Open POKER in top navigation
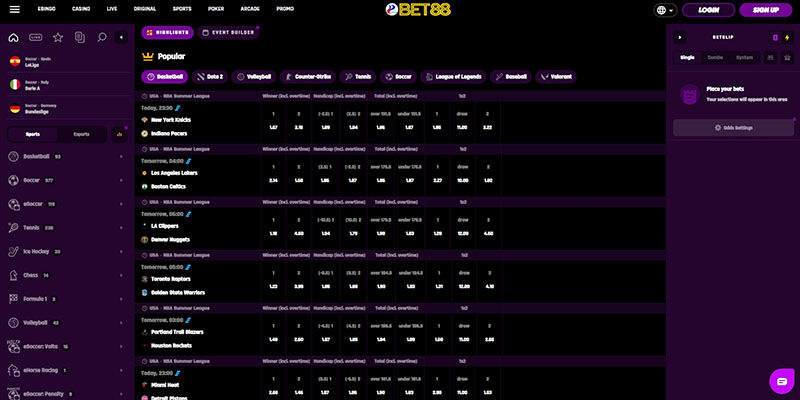The image size is (800, 400). pos(216,9)
